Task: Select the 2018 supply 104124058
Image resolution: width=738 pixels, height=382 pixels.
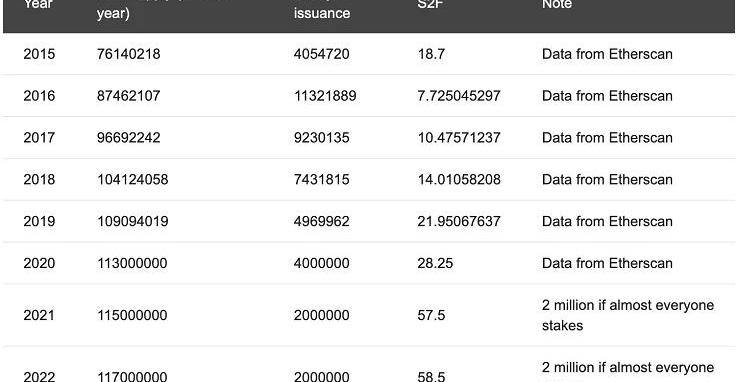Action: click(x=132, y=180)
